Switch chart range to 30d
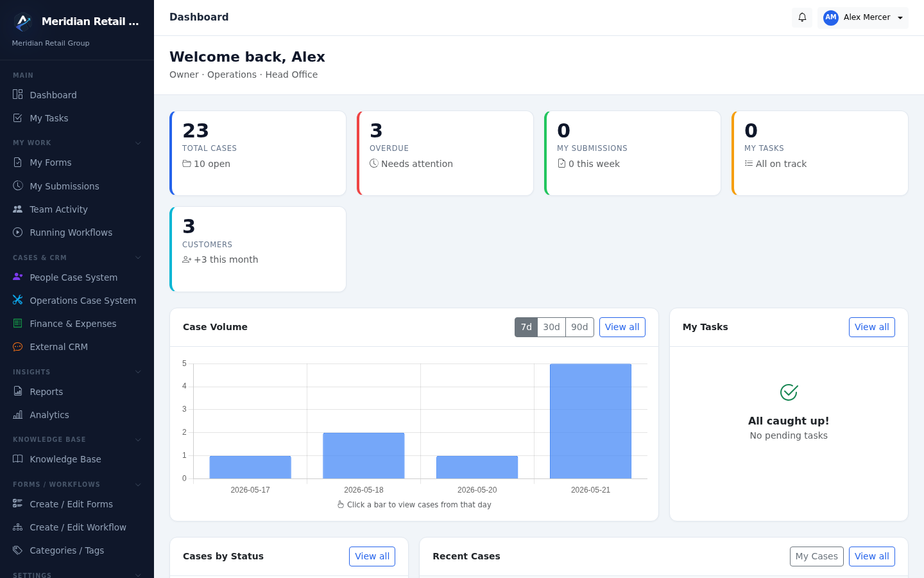924x578 pixels. coord(552,327)
